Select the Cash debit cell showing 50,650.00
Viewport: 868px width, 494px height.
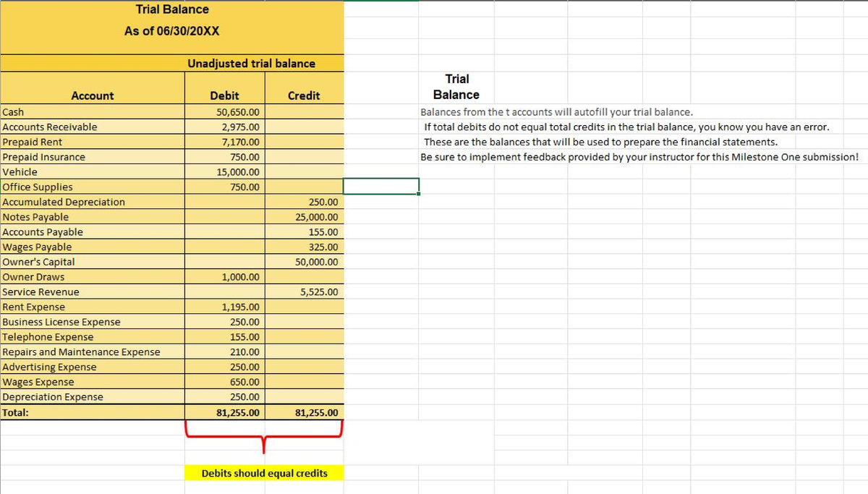[x=238, y=112]
